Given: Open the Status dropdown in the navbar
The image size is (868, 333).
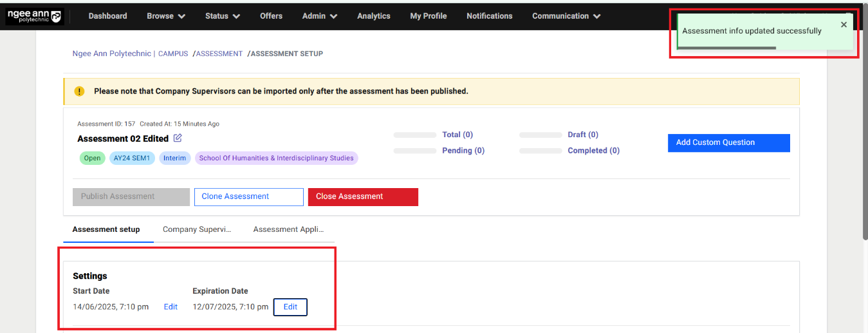Looking at the screenshot, I should pos(223,16).
